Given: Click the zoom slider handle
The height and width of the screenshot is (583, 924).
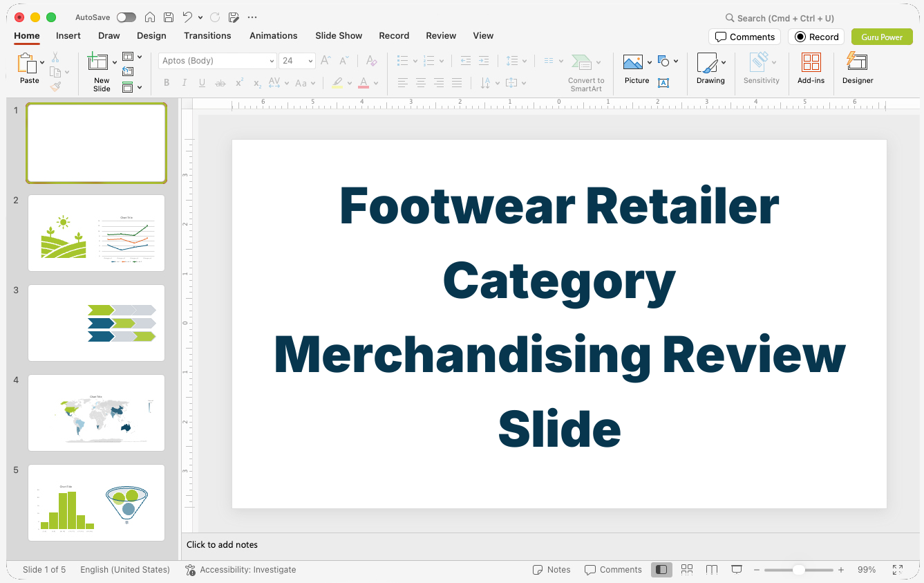Looking at the screenshot, I should (x=798, y=570).
